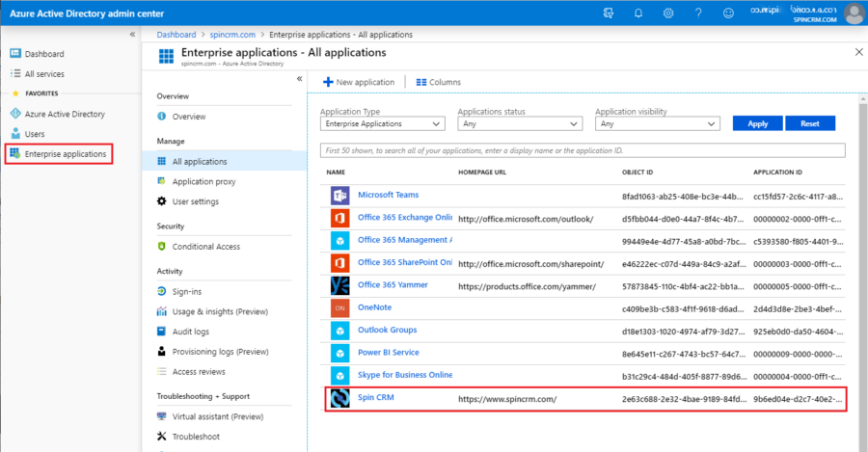
Task: Click the Power BI Service icon
Action: [x=339, y=353]
